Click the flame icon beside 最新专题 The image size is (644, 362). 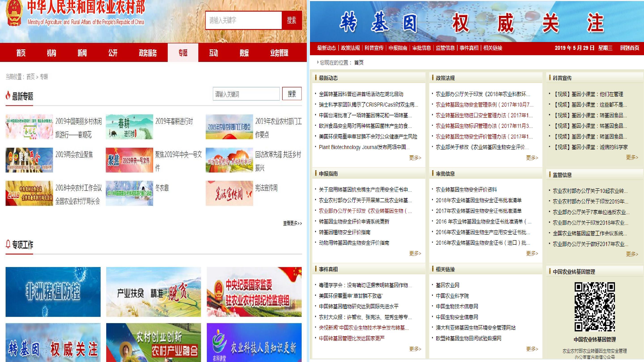point(8,95)
